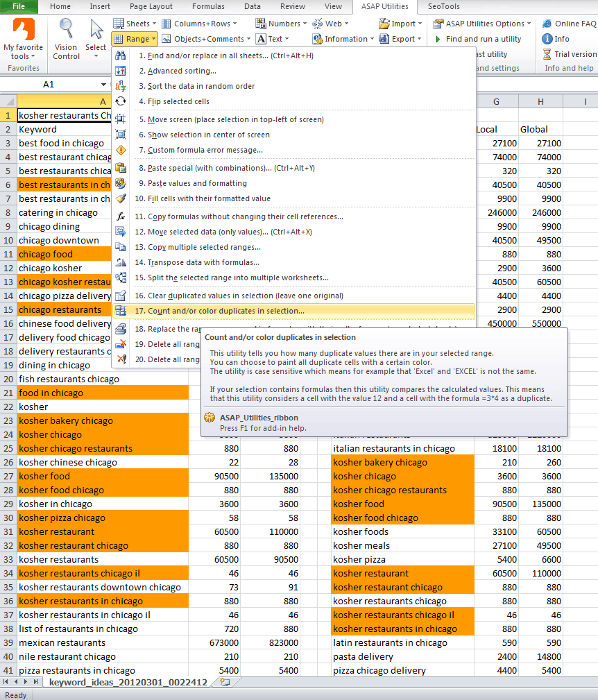The width and height of the screenshot is (598, 700).
Task: Click the Paste special clipboard icon
Action: (121, 168)
